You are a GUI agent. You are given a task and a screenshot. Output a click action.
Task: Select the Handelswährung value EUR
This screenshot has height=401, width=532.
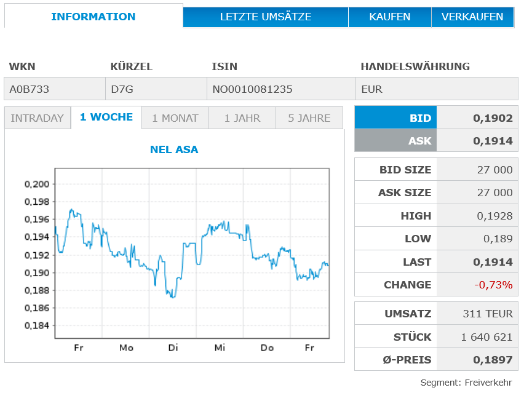(372, 89)
